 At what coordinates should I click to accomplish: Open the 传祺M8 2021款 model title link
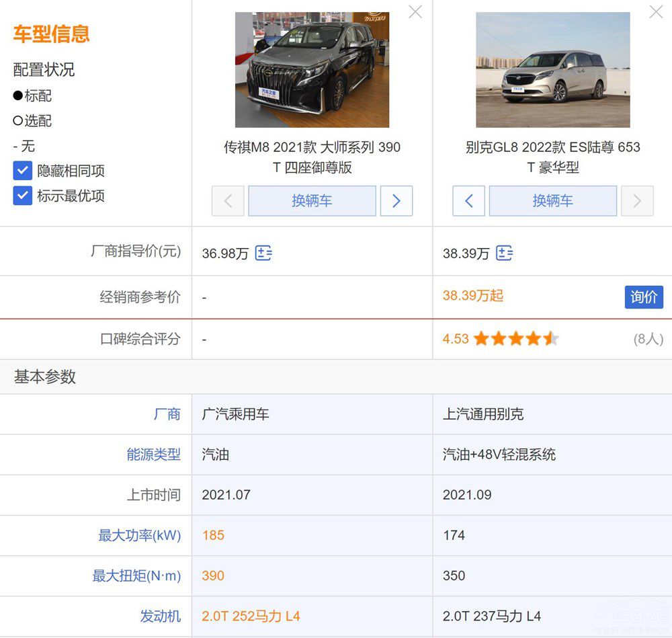312,157
